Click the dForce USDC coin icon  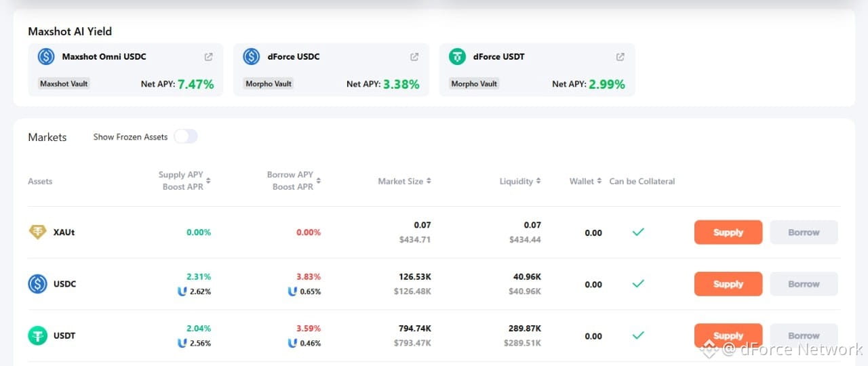[252, 57]
